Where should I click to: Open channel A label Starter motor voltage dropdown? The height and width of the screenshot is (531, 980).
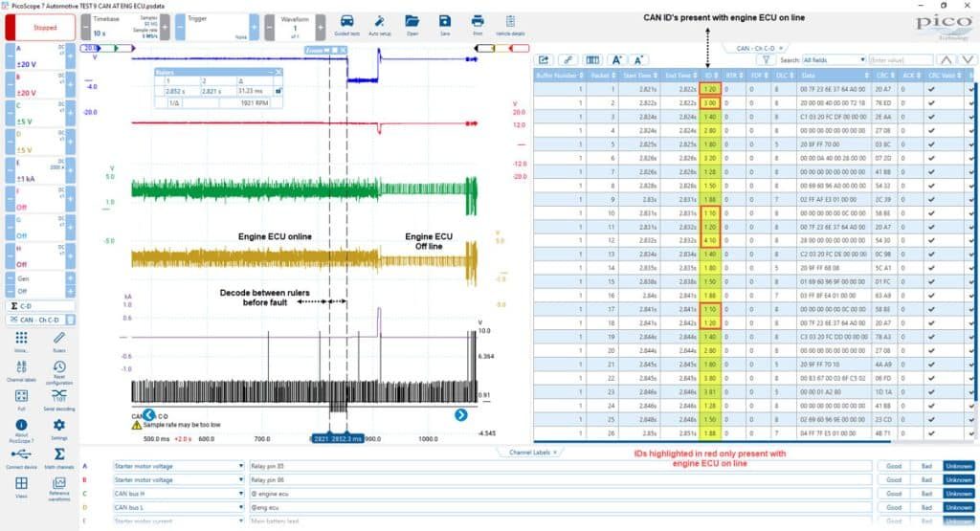(x=179, y=466)
